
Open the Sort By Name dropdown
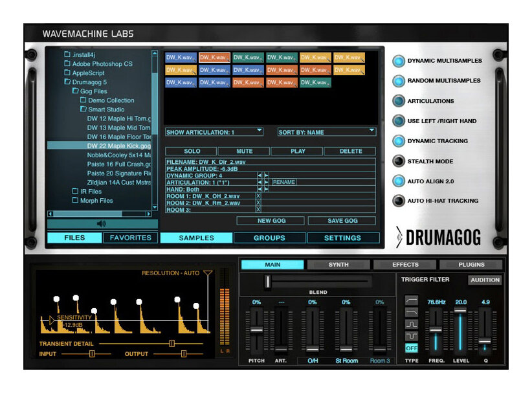pos(327,132)
